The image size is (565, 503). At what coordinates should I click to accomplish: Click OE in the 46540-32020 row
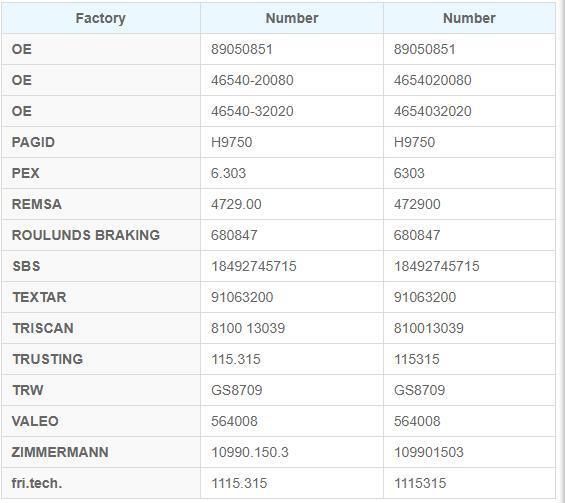[x=22, y=111]
